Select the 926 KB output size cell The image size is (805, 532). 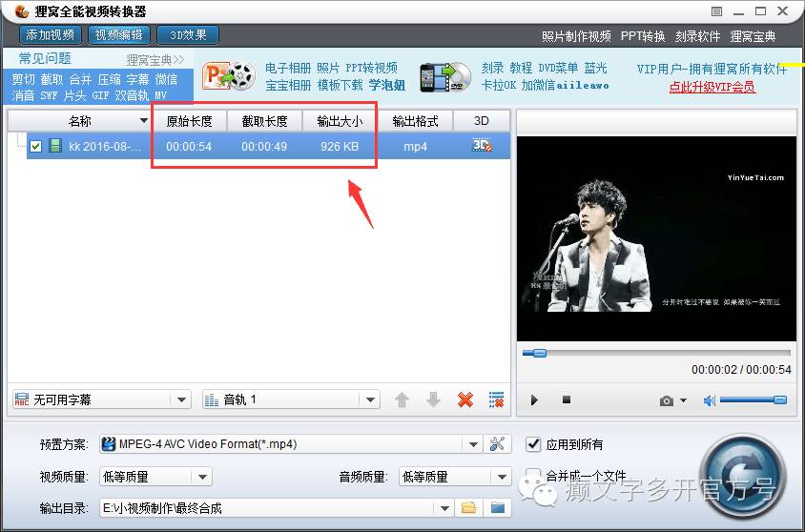click(x=340, y=146)
